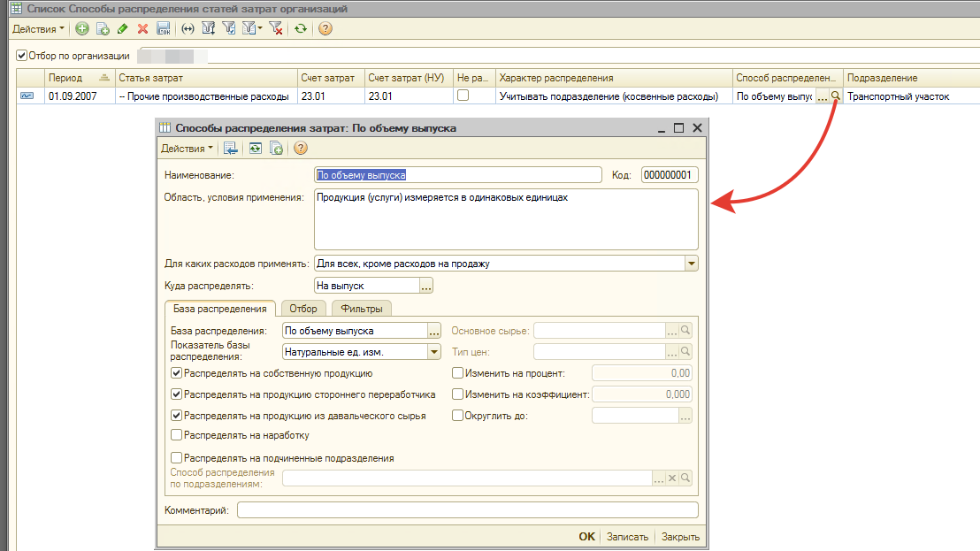Screen dimensions: 980x551
Task: Click the Reread icon in the dialog toolbar
Action: tap(255, 149)
